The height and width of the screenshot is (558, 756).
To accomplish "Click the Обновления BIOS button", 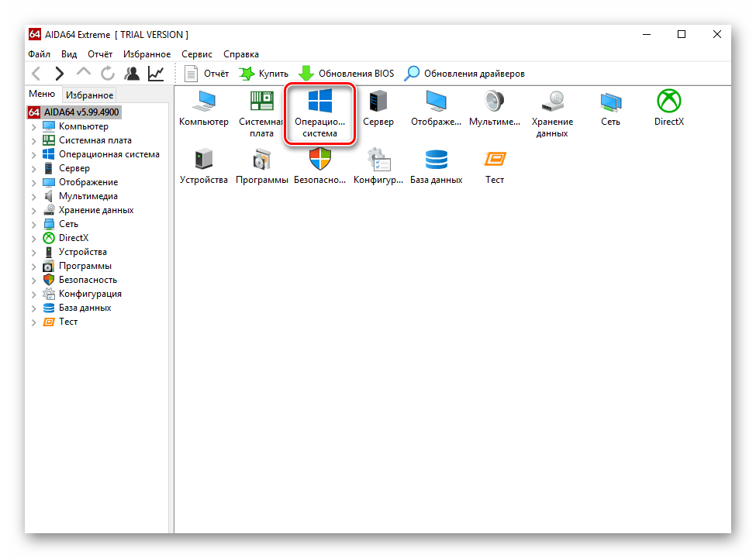I will click(347, 74).
